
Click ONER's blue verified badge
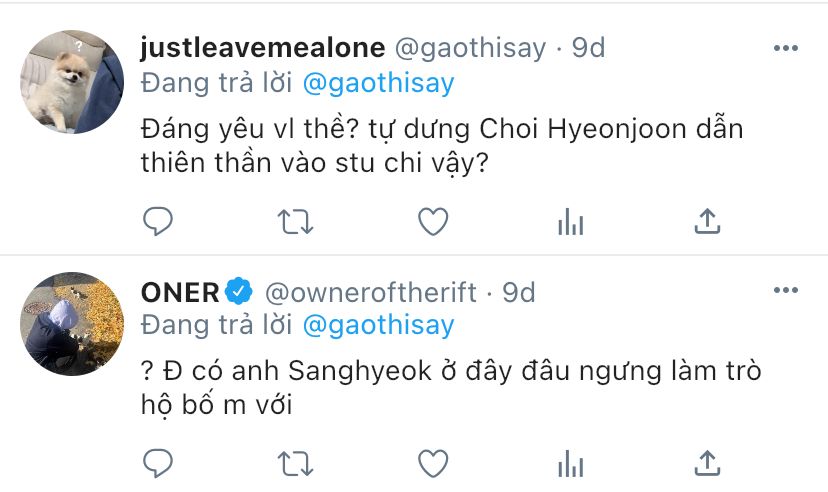pos(238,292)
